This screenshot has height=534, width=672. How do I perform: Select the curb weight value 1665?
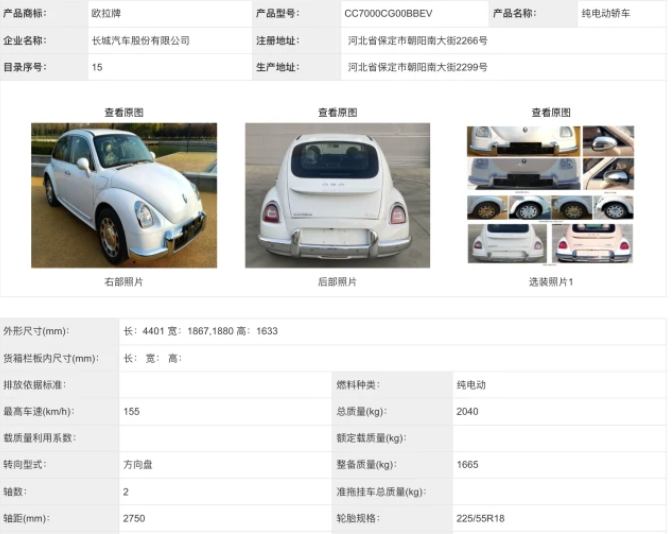[x=467, y=465]
